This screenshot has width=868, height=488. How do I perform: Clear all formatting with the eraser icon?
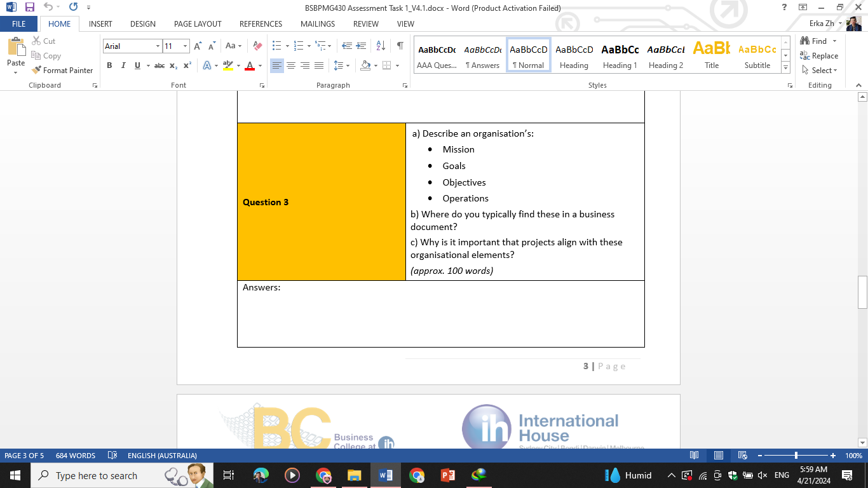click(256, 46)
